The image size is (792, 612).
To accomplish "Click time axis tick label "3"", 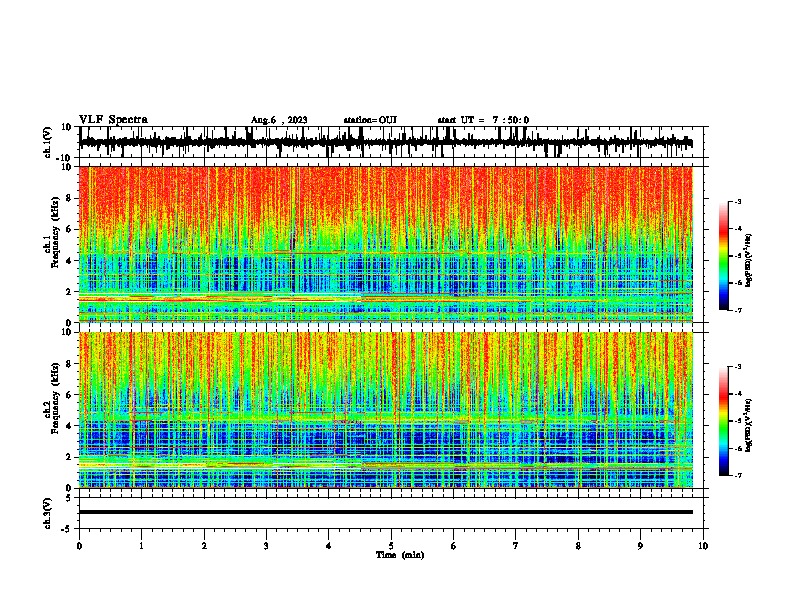I will pos(266,546).
